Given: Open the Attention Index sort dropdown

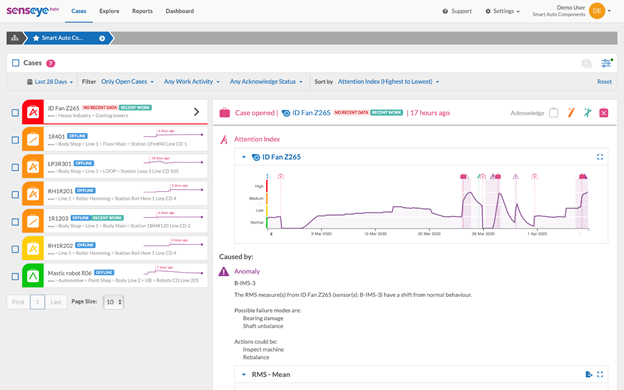Looking at the screenshot, I should (x=388, y=82).
